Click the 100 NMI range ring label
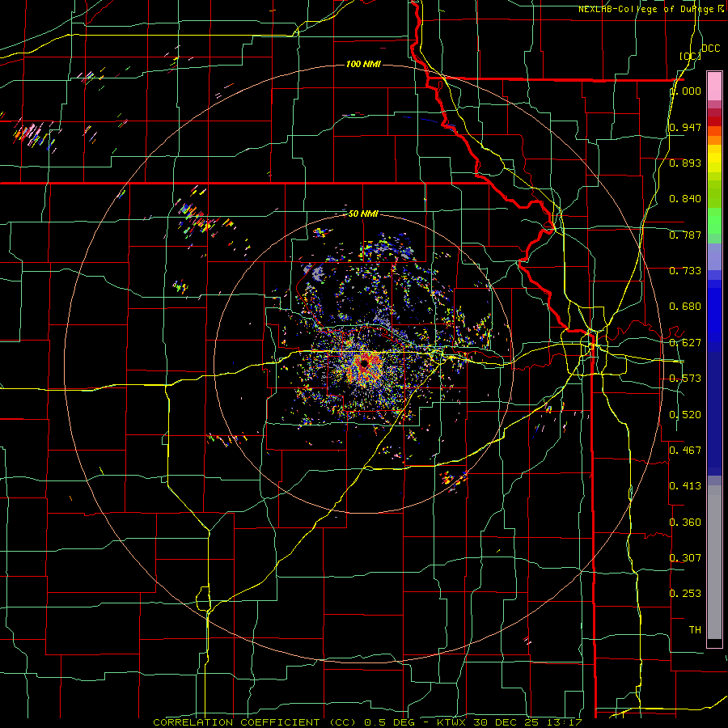The width and height of the screenshot is (728, 728). point(363,64)
